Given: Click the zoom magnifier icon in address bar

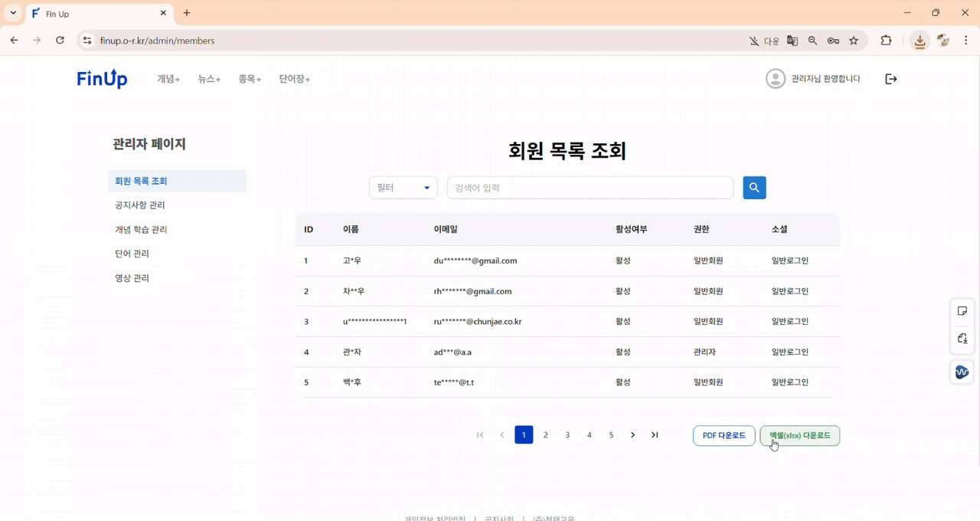Looking at the screenshot, I should (x=812, y=40).
